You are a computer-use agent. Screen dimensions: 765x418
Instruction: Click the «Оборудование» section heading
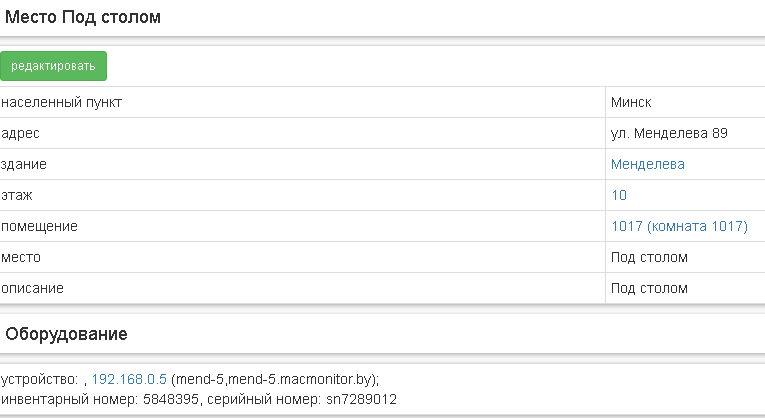67,333
